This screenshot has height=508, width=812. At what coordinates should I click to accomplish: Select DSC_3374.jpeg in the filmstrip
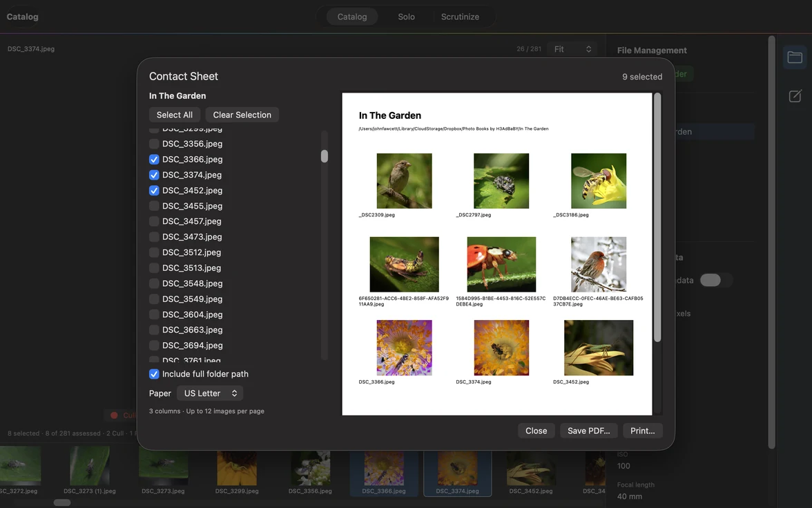457,473
